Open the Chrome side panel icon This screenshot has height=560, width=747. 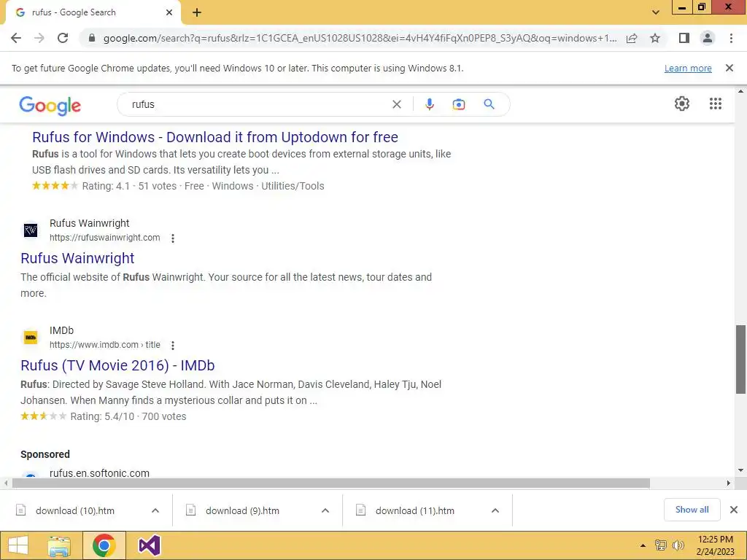click(684, 38)
